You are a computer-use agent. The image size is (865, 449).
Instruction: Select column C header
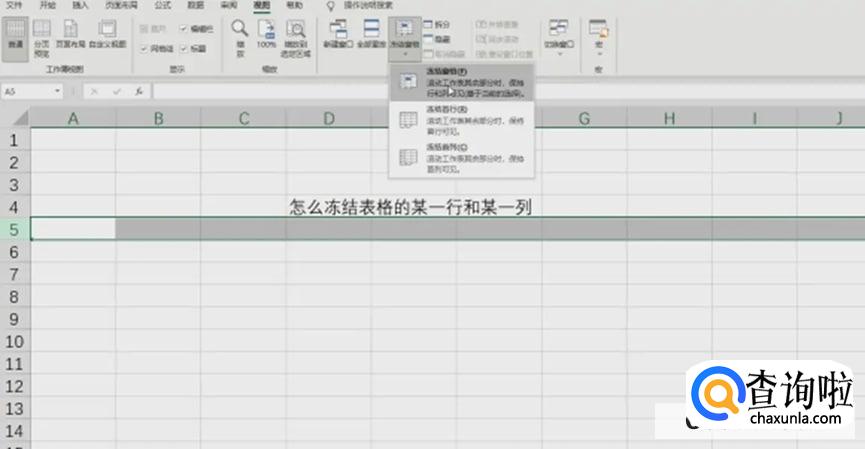click(x=244, y=118)
